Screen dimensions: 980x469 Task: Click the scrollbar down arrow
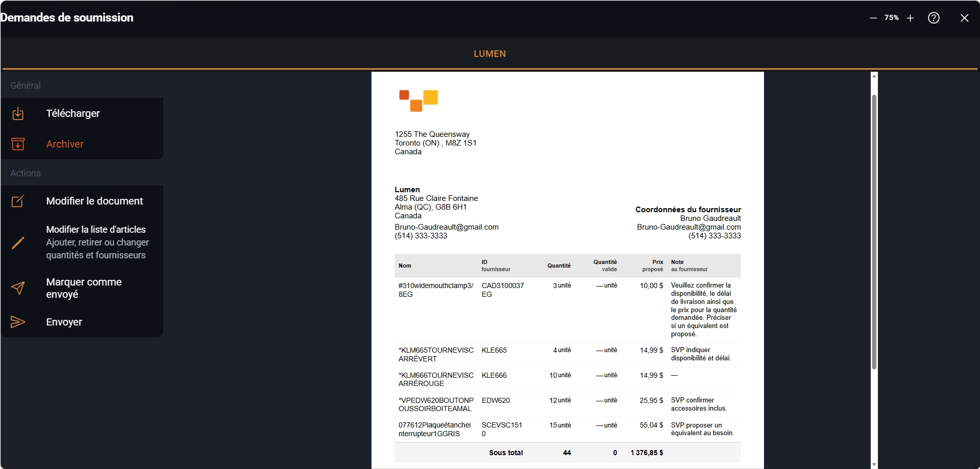(874, 464)
